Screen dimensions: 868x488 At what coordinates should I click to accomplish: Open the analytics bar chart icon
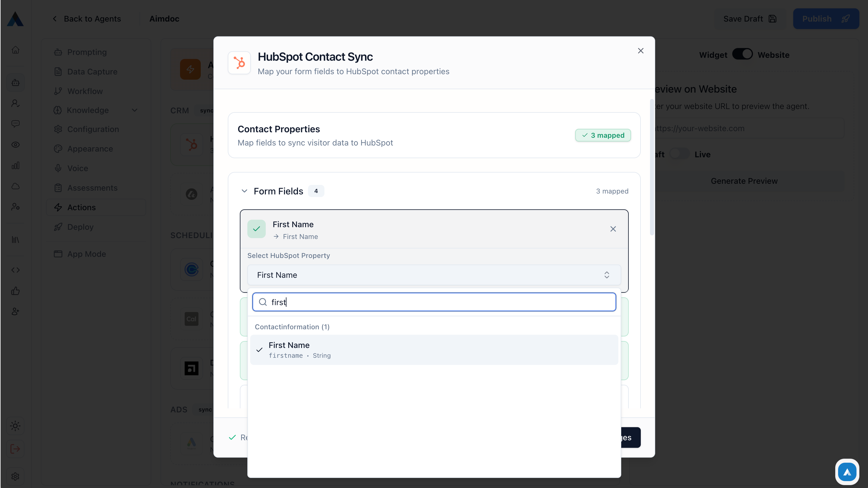coord(16,165)
